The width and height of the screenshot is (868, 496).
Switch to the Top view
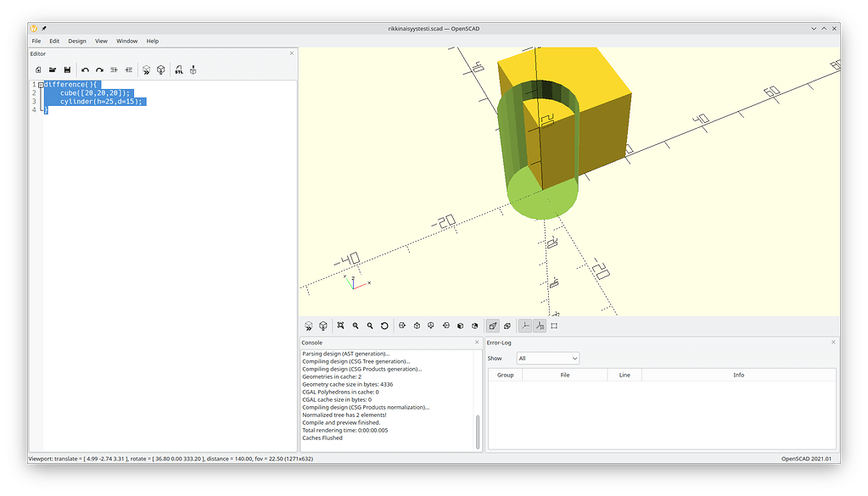point(417,326)
